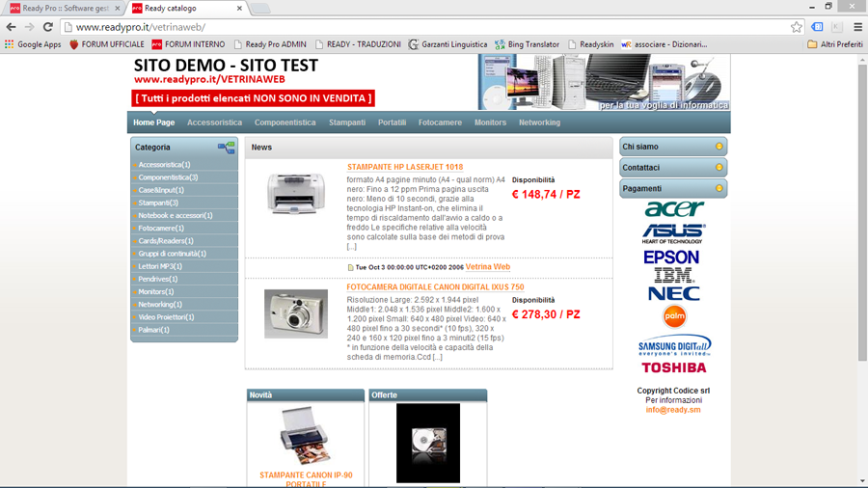This screenshot has height=488, width=868.
Task: Click the blue extension icon beside the star
Action: (817, 27)
